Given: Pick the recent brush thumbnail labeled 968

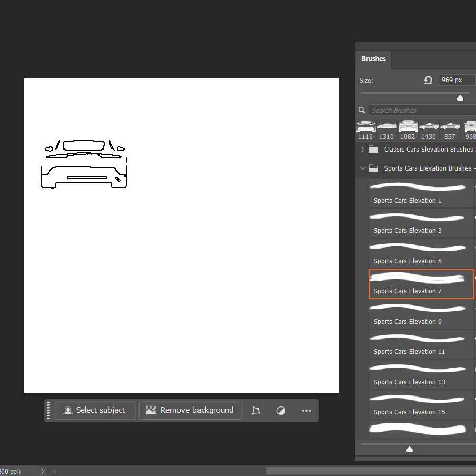Looking at the screenshot, I should 469,130.
